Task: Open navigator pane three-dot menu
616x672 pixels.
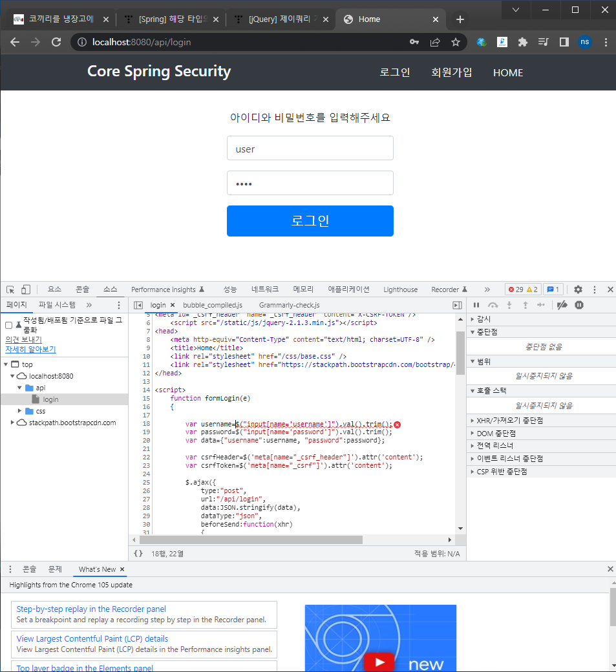Action: click(x=119, y=305)
